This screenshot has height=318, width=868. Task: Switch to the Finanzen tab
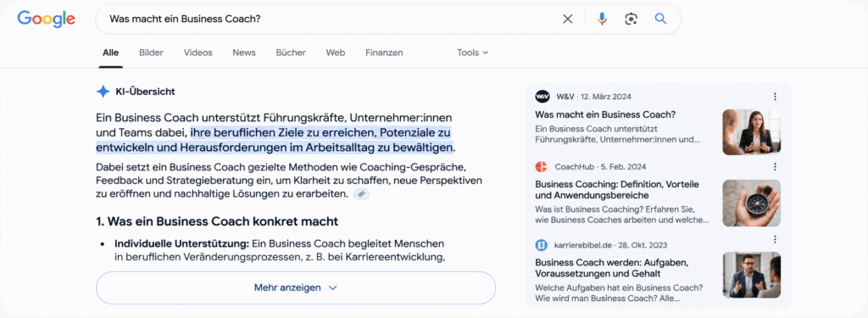click(x=384, y=53)
